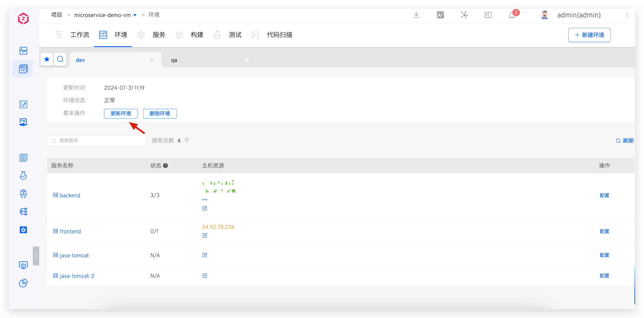Toggle favorite star on qa tab
This screenshot has width=644, height=318.
click(x=247, y=60)
